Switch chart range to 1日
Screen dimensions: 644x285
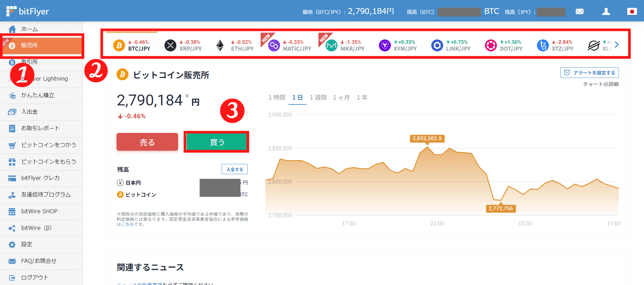[x=297, y=98]
